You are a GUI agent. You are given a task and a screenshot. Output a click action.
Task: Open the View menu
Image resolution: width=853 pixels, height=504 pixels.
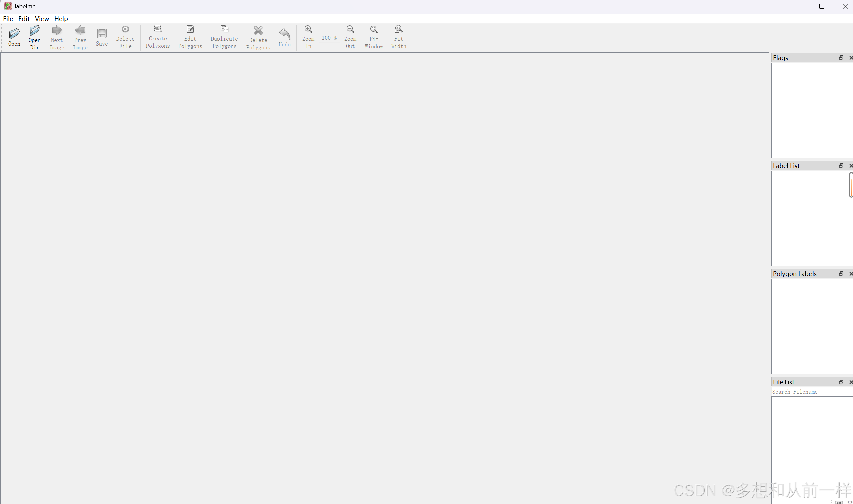[42, 19]
